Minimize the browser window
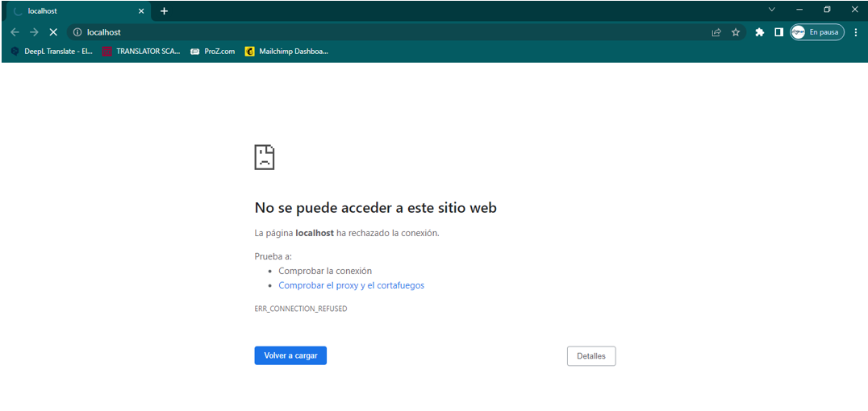 point(799,10)
